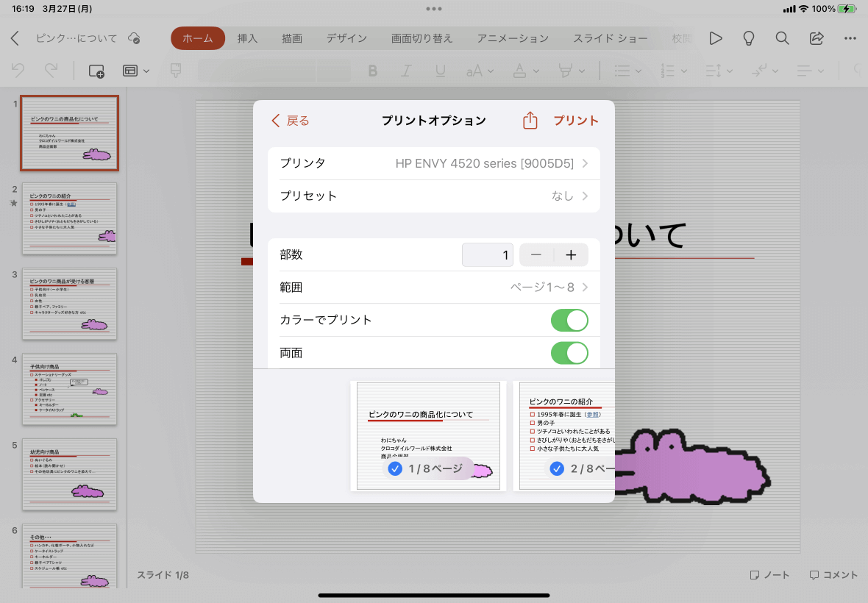868x603 pixels.
Task: Add a new slide with the plus slide icon
Action: click(96, 71)
